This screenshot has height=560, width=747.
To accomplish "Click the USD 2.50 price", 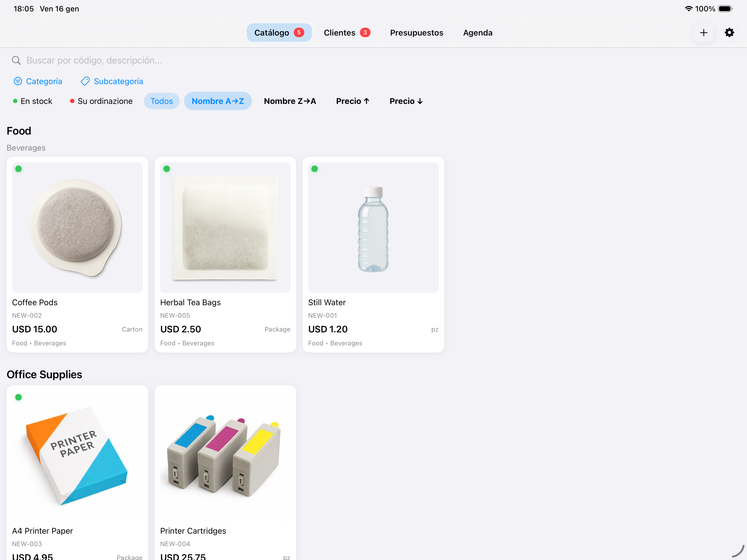I will pos(181,329).
